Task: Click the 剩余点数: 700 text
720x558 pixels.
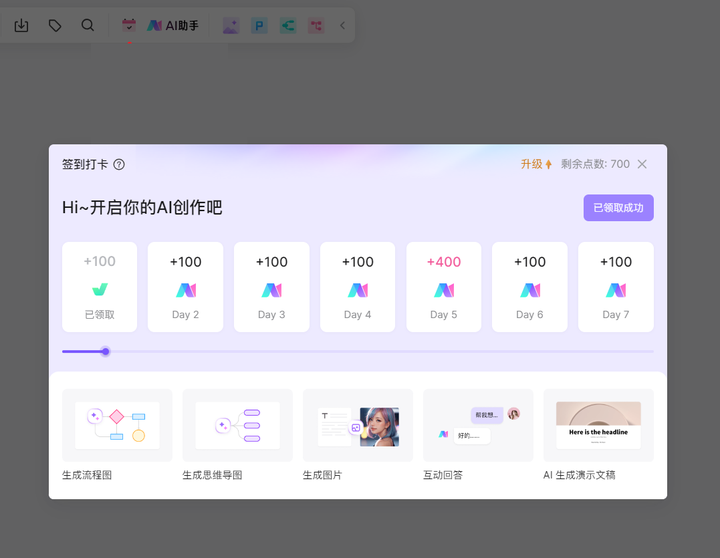Action: (x=595, y=164)
